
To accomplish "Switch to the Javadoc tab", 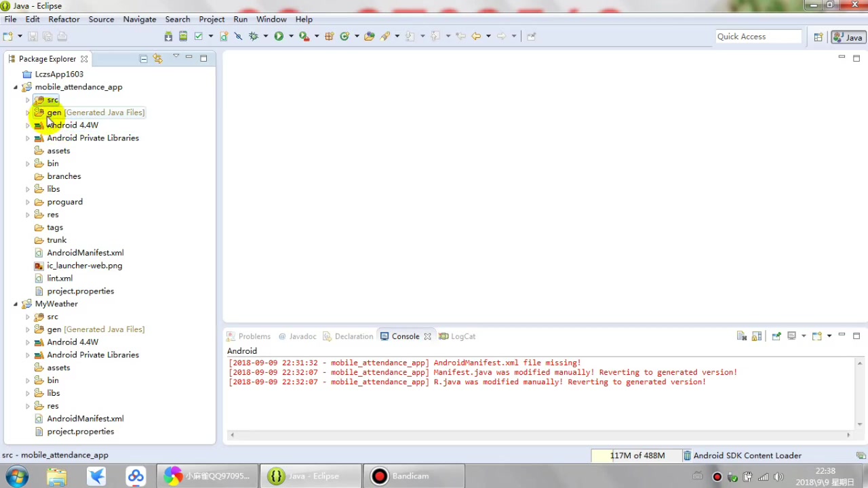I will pos(297,336).
